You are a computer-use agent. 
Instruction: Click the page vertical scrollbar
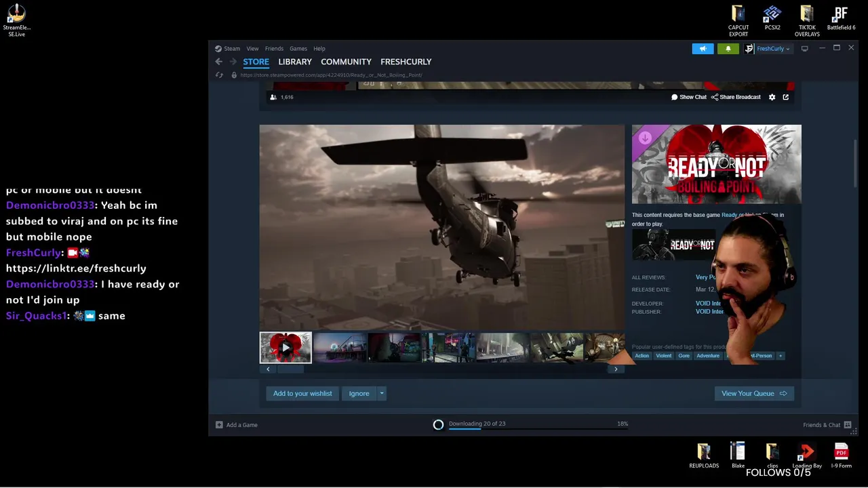point(854,163)
